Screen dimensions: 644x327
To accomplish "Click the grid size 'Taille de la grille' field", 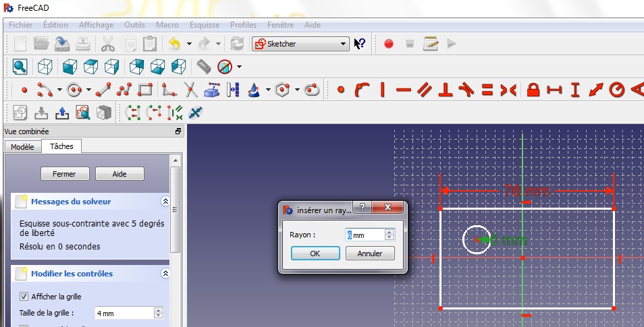I will pyautogui.click(x=122, y=313).
